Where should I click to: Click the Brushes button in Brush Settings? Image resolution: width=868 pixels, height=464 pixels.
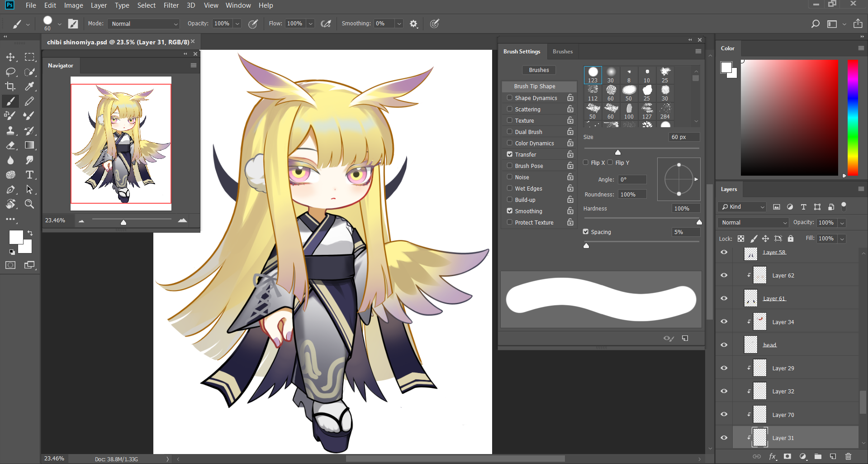[539, 70]
